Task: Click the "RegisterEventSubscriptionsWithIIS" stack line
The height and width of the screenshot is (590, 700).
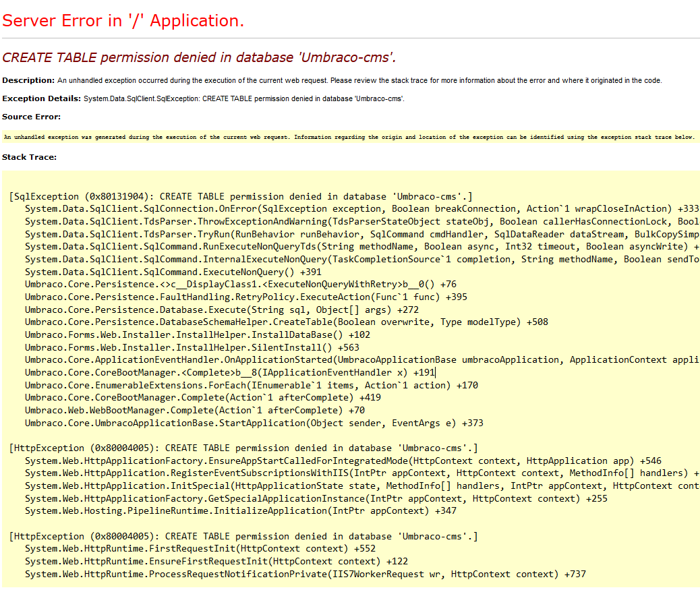Action: click(x=362, y=473)
